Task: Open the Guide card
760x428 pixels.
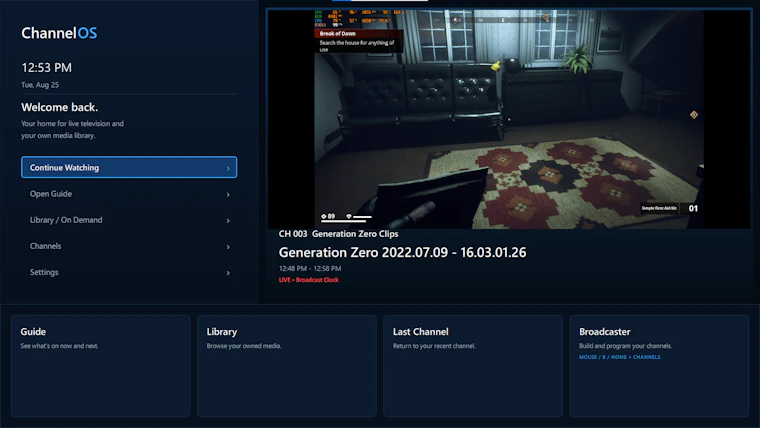Action: pos(101,366)
